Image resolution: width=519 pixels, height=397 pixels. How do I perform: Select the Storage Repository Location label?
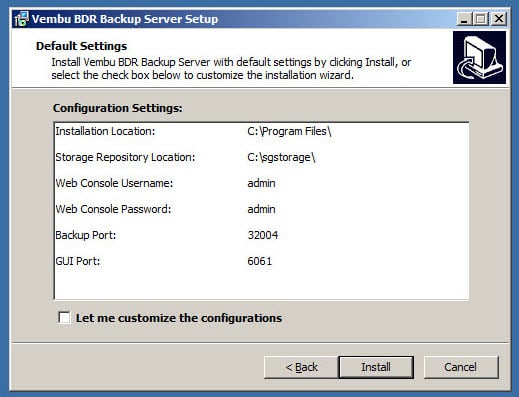pos(125,157)
